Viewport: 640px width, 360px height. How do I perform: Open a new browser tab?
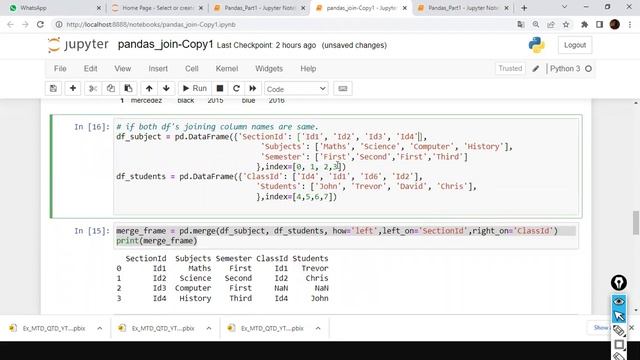(524, 8)
